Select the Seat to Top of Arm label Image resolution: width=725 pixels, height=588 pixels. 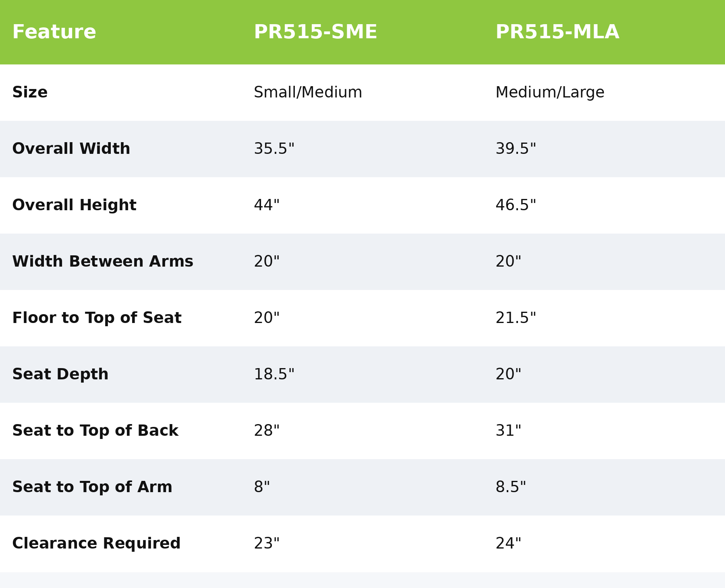(x=92, y=487)
